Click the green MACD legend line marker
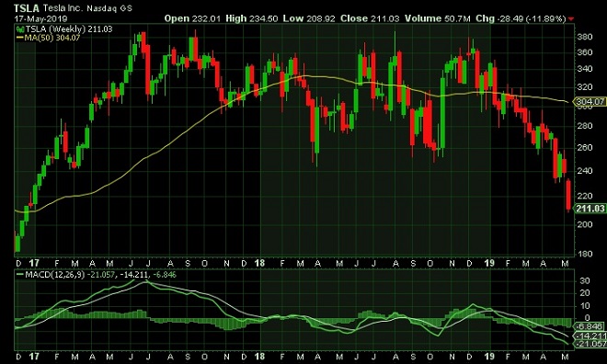The image size is (607, 364). 19,275
